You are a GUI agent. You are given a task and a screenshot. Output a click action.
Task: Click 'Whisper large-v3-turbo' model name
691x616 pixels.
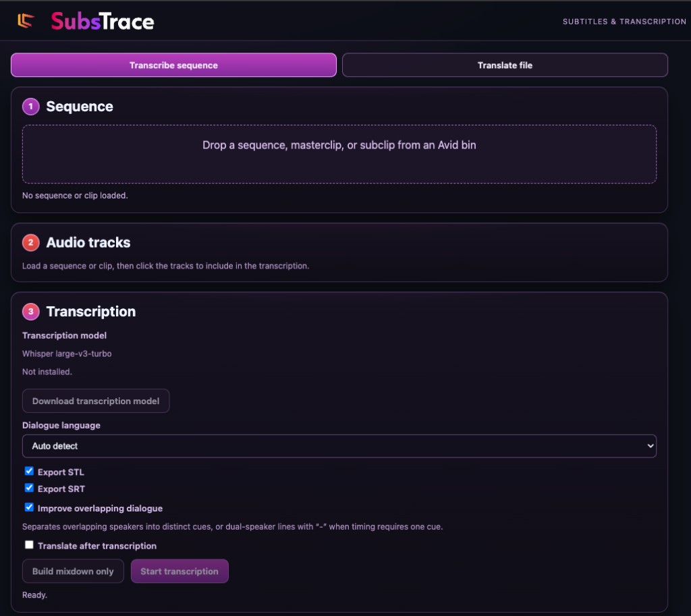click(67, 354)
